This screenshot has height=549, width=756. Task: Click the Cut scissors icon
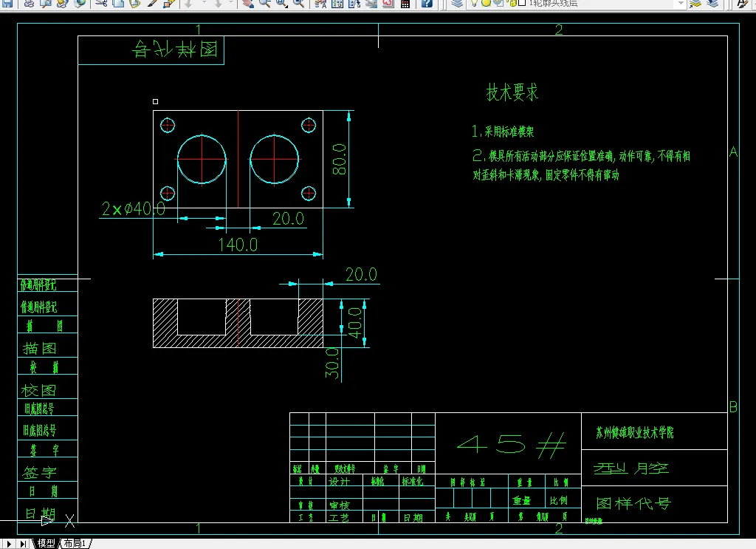[x=100, y=4]
